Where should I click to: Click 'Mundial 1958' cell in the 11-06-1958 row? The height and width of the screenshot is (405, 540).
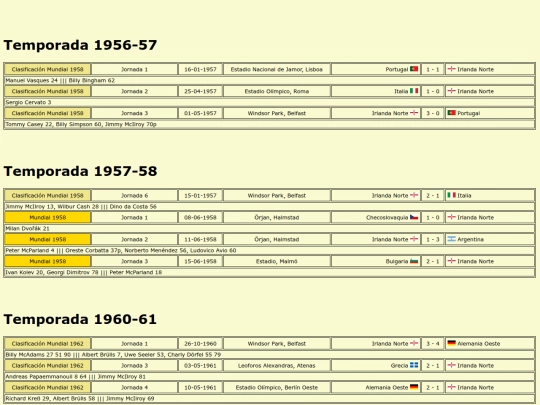coord(48,239)
